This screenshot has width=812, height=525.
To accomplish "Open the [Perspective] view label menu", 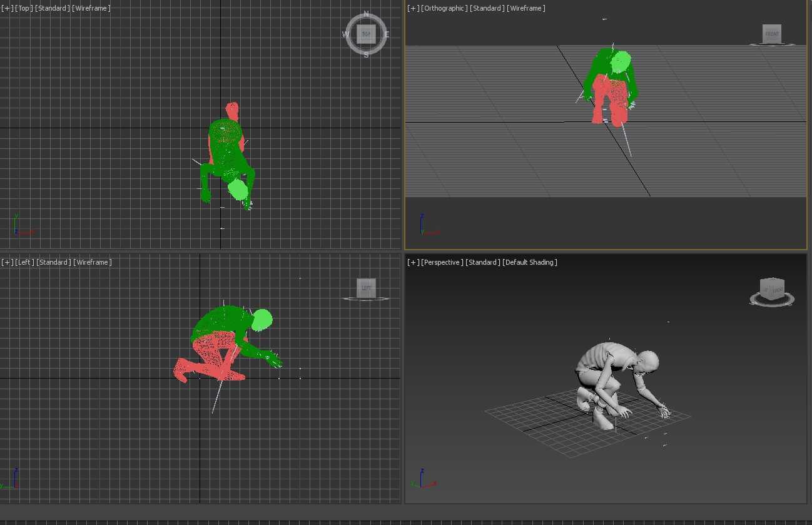I will point(442,262).
